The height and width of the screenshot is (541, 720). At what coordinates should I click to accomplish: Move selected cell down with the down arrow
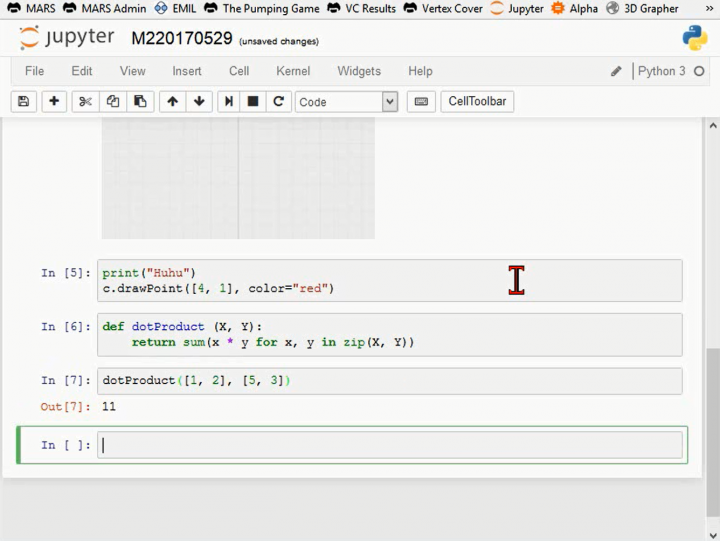[199, 101]
